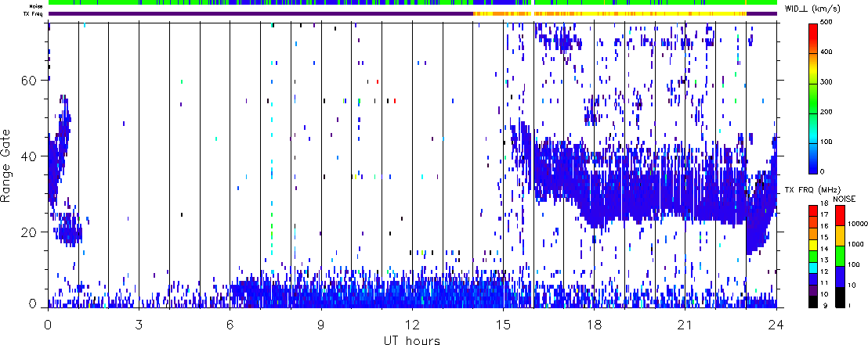
Task: Click the 'UT hours' x-axis label
Action: [x=412, y=340]
